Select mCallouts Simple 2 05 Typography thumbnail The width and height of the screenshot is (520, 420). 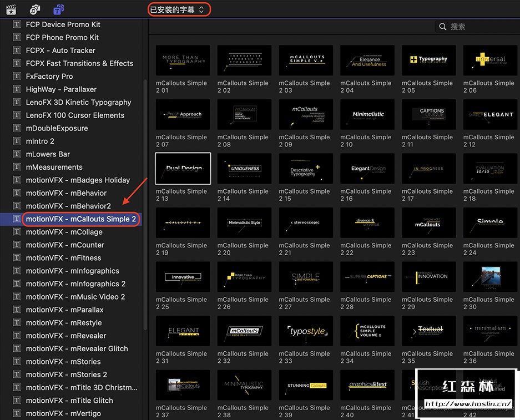tap(429, 60)
